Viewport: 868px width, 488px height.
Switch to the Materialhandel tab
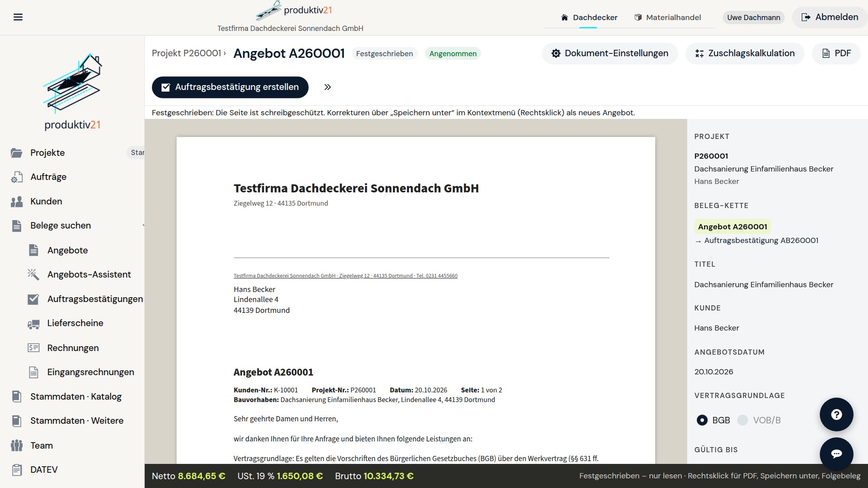tap(667, 17)
